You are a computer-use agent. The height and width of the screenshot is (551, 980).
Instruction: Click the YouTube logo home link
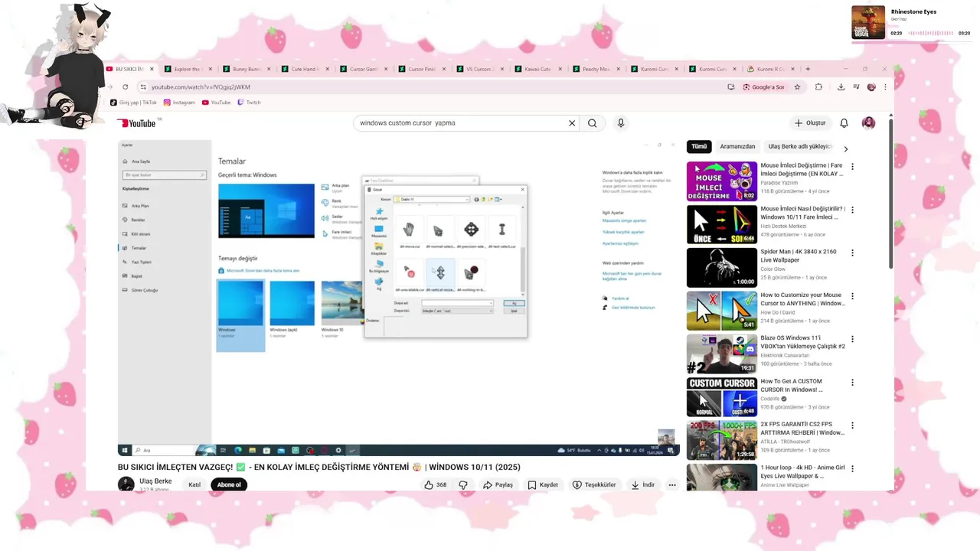137,123
